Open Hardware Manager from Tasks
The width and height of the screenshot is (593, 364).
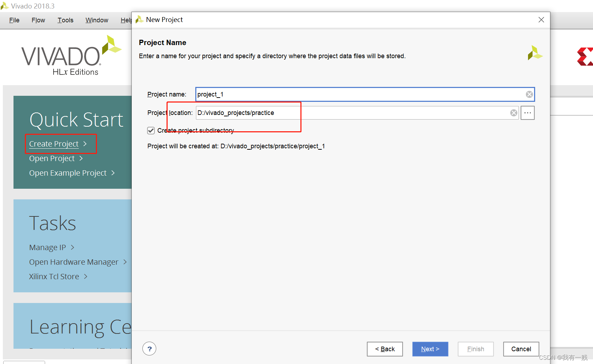pyautogui.click(x=74, y=262)
